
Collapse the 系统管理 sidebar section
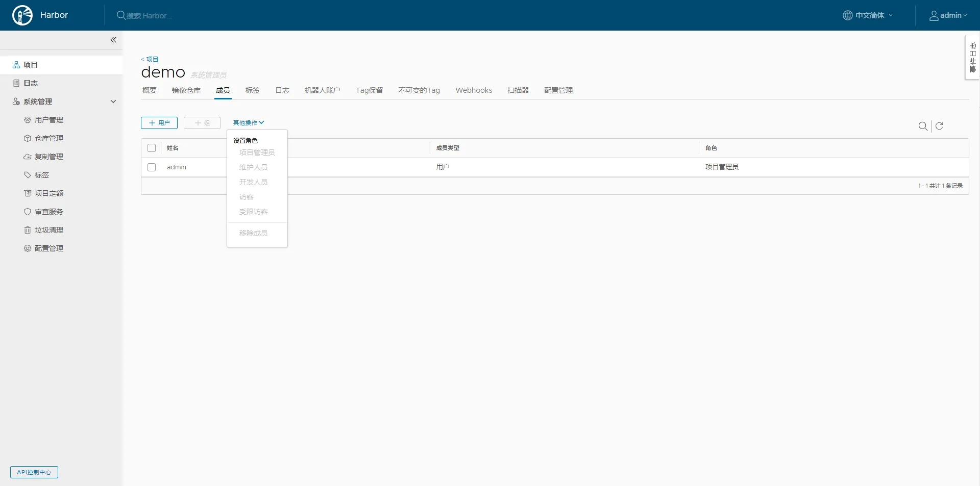tap(113, 101)
